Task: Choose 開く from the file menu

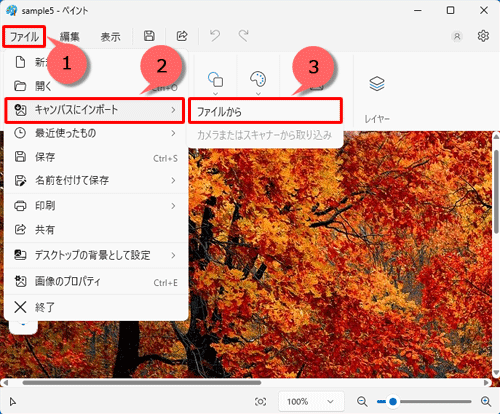Action: coord(95,86)
